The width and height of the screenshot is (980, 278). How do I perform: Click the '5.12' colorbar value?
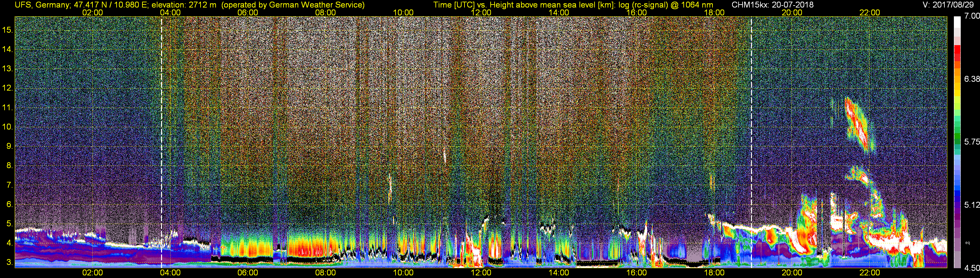pos(972,205)
